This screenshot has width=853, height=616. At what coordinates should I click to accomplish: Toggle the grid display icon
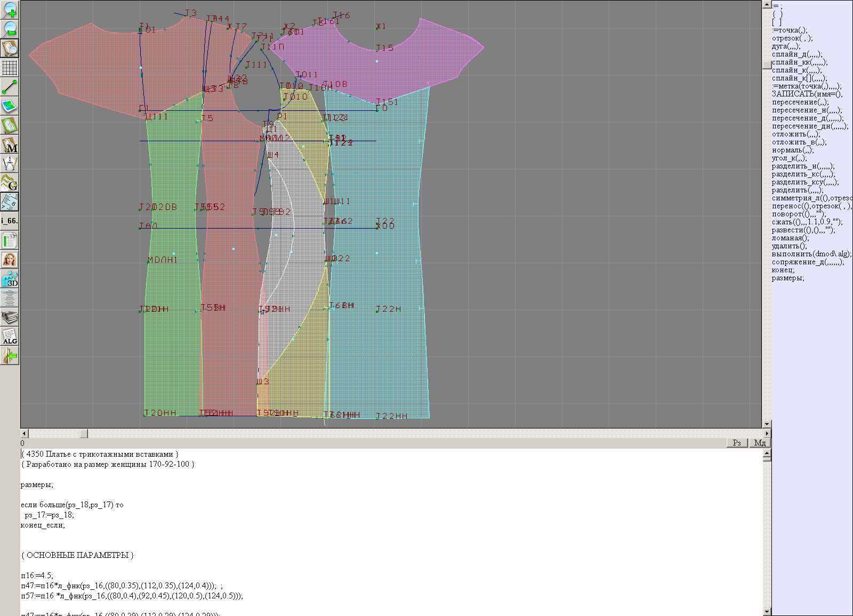pyautogui.click(x=10, y=68)
